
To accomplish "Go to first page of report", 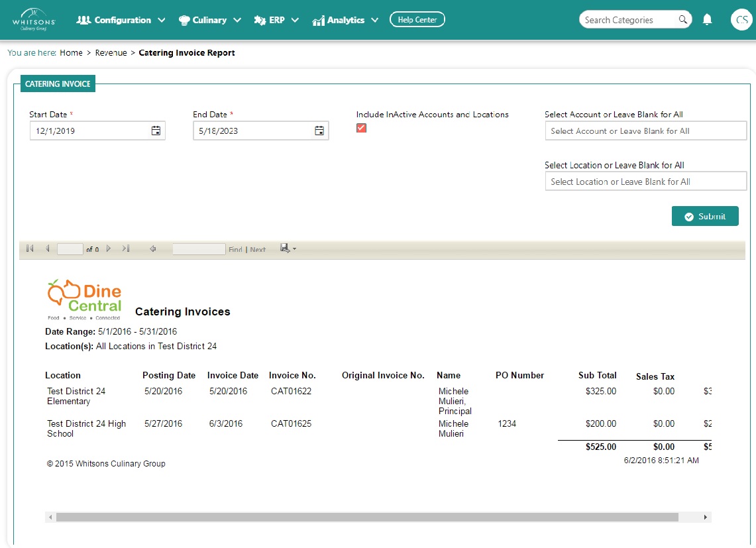I will click(30, 249).
